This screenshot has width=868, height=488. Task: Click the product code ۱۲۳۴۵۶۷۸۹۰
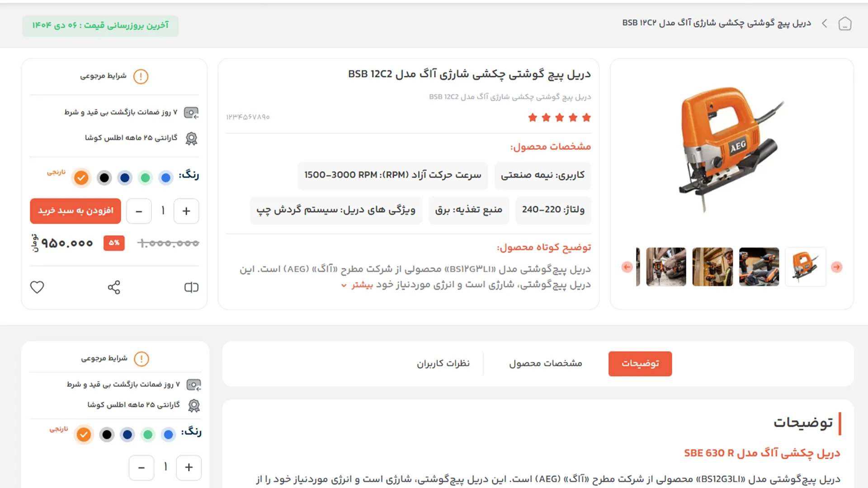(248, 117)
